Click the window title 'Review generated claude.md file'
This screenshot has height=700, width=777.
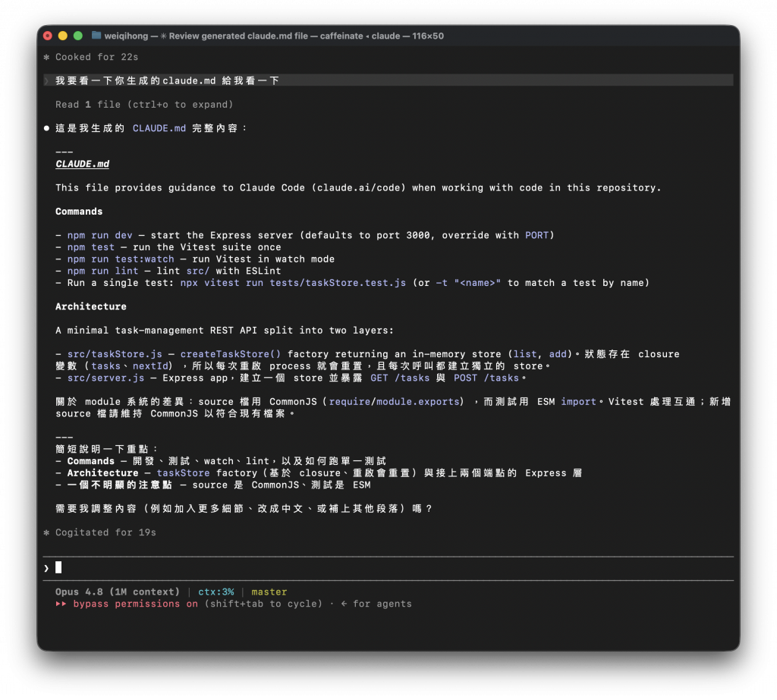238,36
